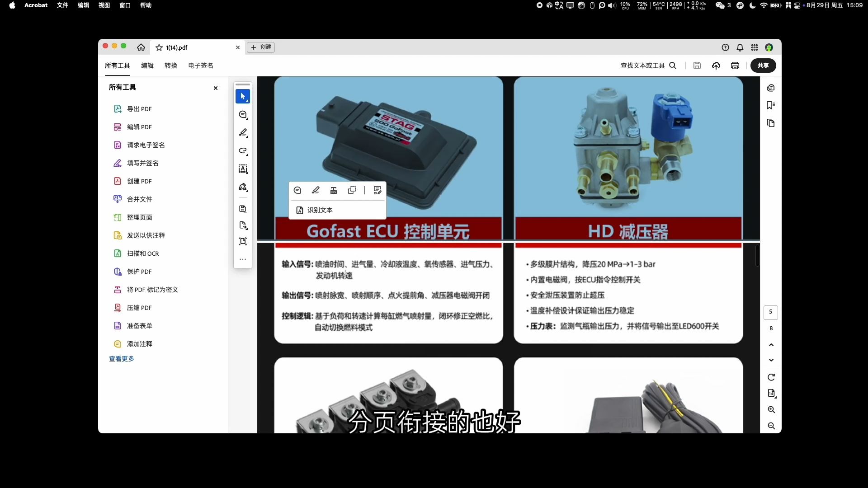
Task: Expand more tools ellipsis in quick toolbar
Action: [243, 259]
